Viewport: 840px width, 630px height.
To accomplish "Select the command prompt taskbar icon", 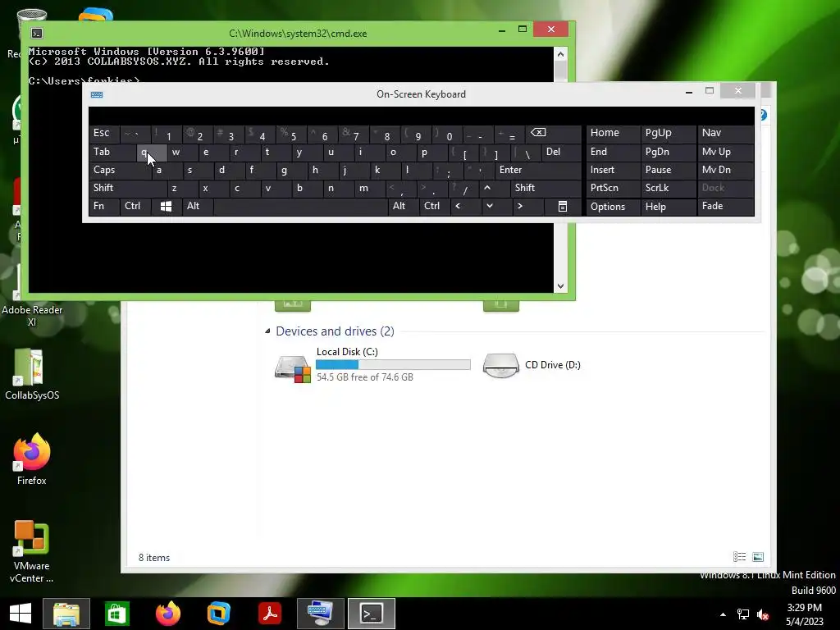I will [372, 614].
